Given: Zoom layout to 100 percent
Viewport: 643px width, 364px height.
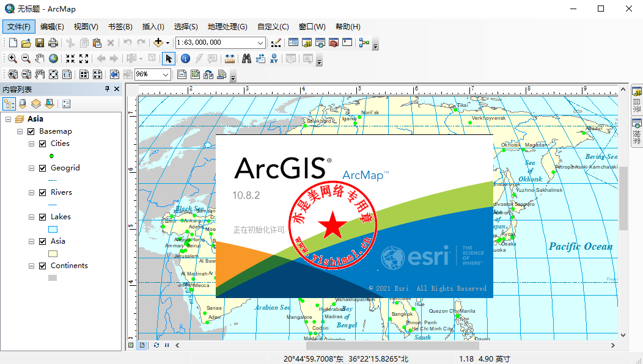Looking at the screenshot, I should 67,74.
